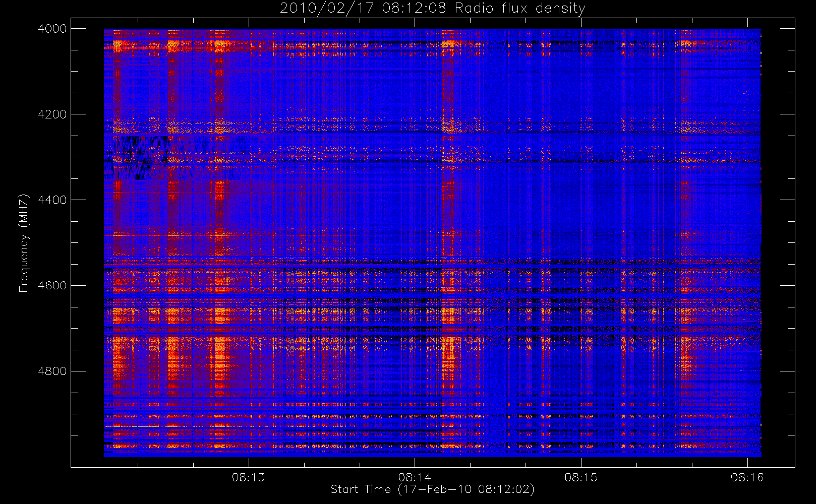The width and height of the screenshot is (816, 504).
Task: Click the 08:16 time axis label
Action: (x=747, y=477)
